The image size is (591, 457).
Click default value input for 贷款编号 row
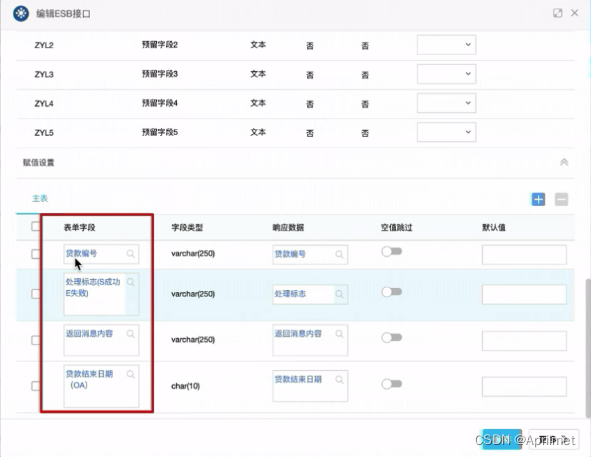pyautogui.click(x=524, y=255)
